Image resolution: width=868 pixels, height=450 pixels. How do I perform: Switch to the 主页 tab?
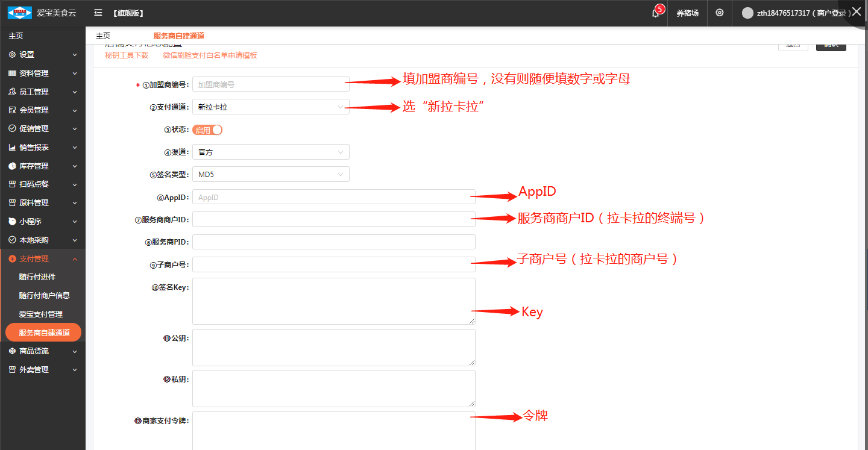click(103, 36)
